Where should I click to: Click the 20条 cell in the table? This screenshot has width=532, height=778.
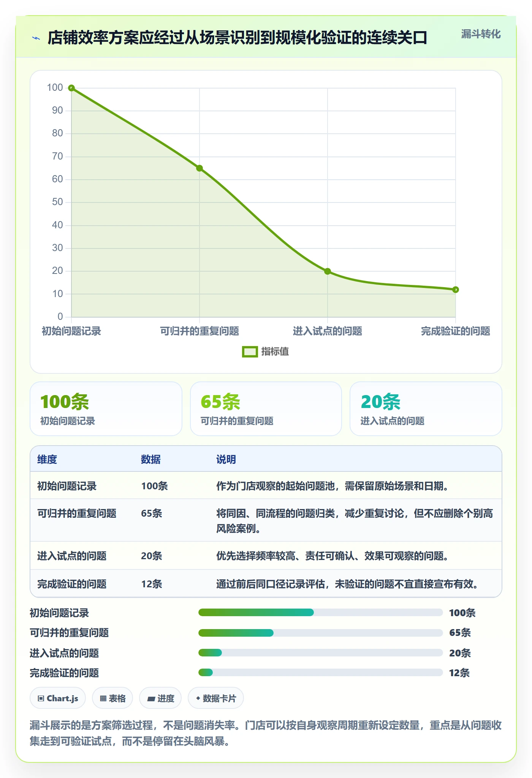(x=152, y=556)
